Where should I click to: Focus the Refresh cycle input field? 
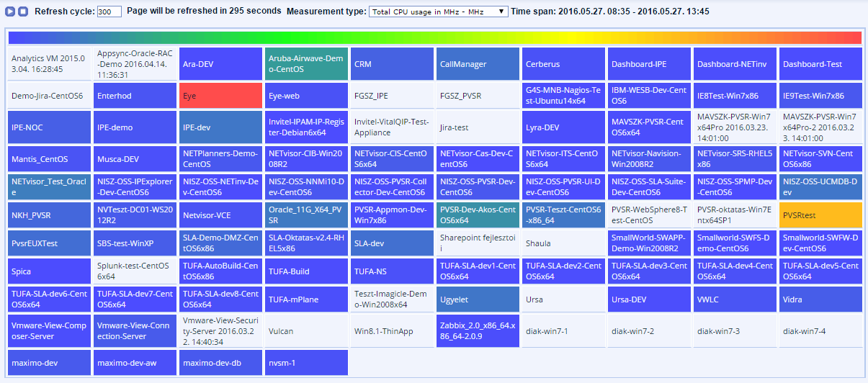pos(109,12)
